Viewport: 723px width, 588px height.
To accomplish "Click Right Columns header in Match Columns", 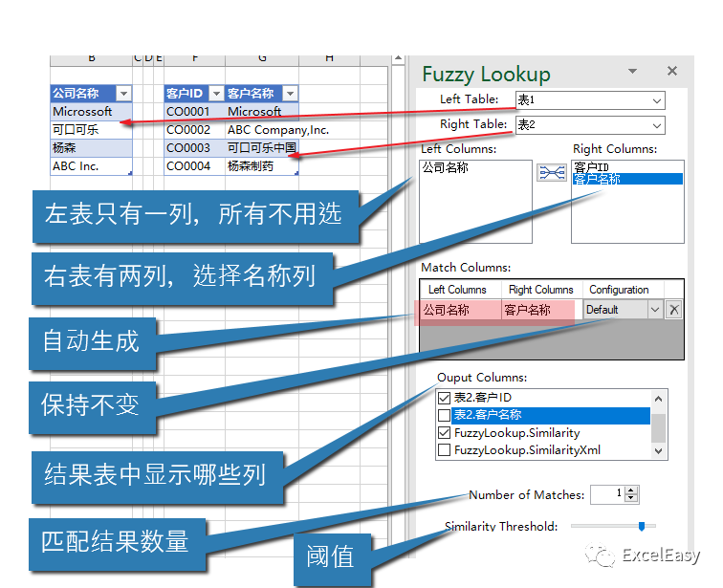I will 542,290.
